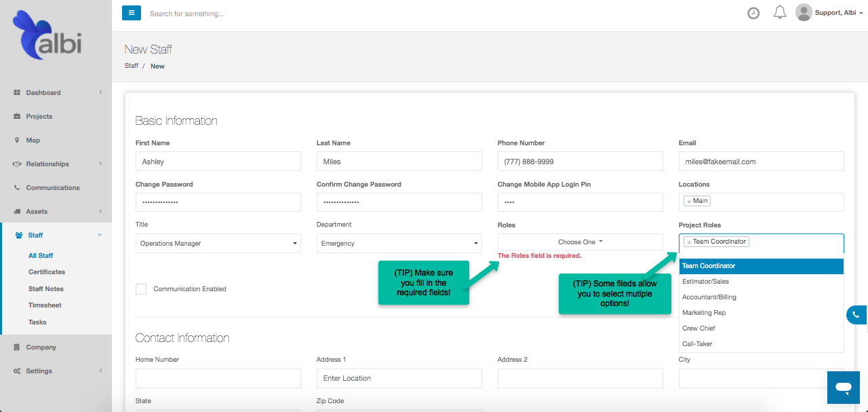Open All Staff submenu item
This screenshot has height=412, width=868.
41,256
